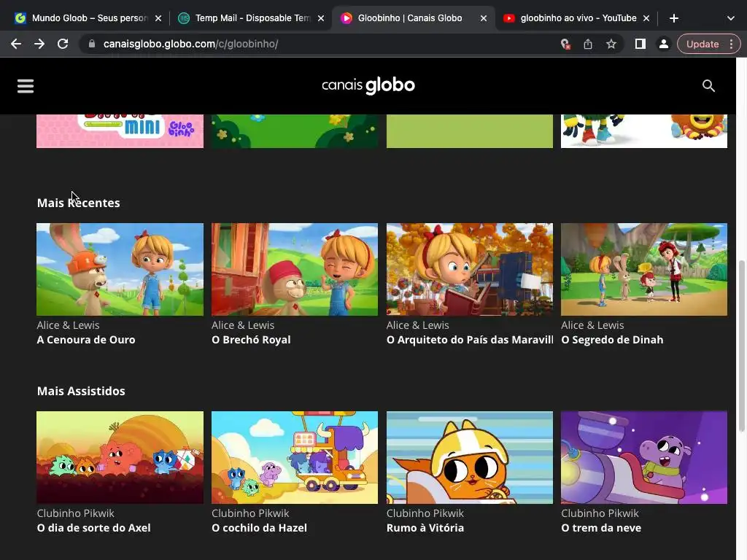Click the page vertical scrollbar thumb
This screenshot has width=747, height=560.
coord(741,346)
